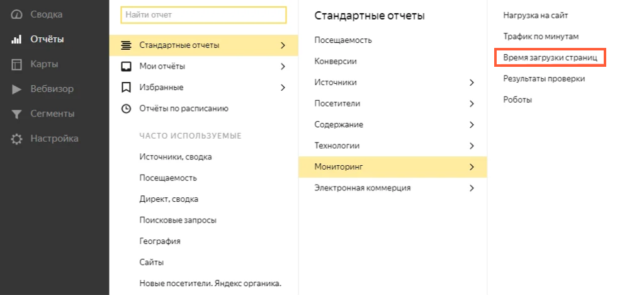Expand the Стандартные отчеты chevron
Viewport: 644px width, 295px height.
[283, 45]
